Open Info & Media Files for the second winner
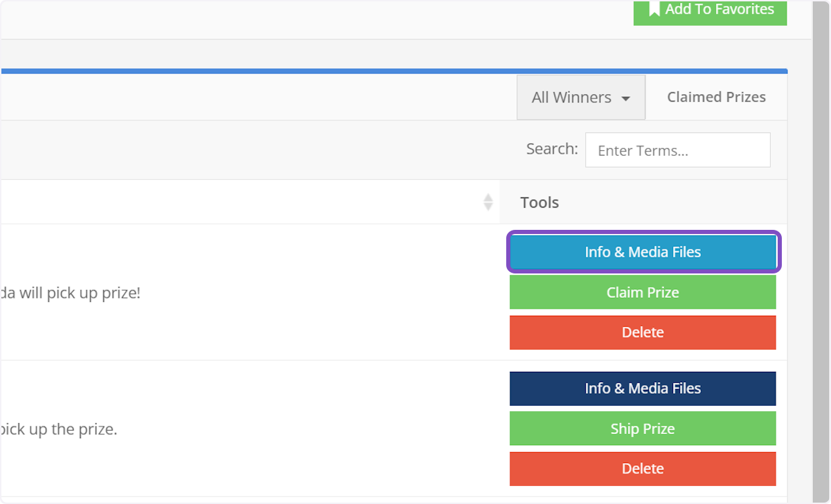 [643, 388]
